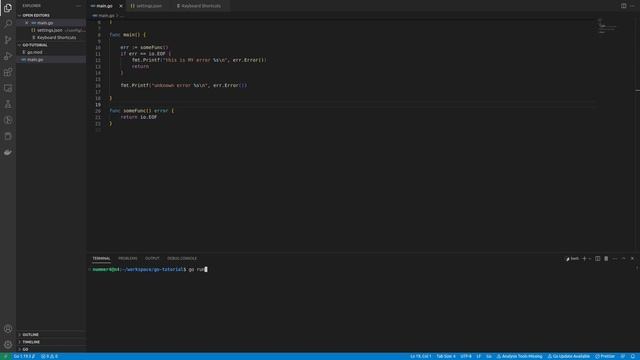Open the Remote Explorer view
640x360 pixels.
[x=8, y=88]
